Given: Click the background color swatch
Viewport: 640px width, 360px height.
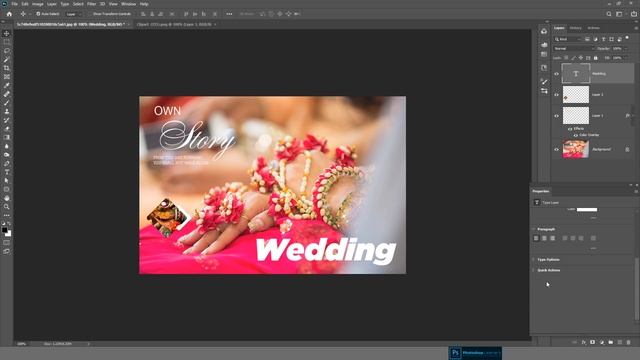Looking at the screenshot, I should (9, 234).
